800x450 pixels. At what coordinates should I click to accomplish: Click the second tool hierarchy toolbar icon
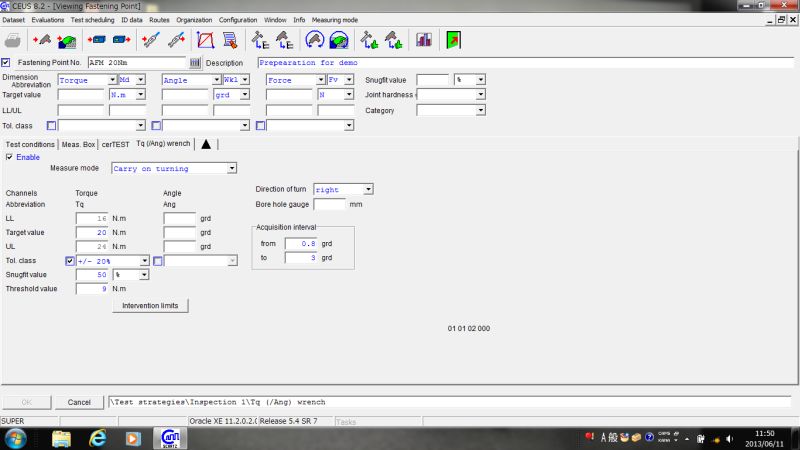(285, 40)
